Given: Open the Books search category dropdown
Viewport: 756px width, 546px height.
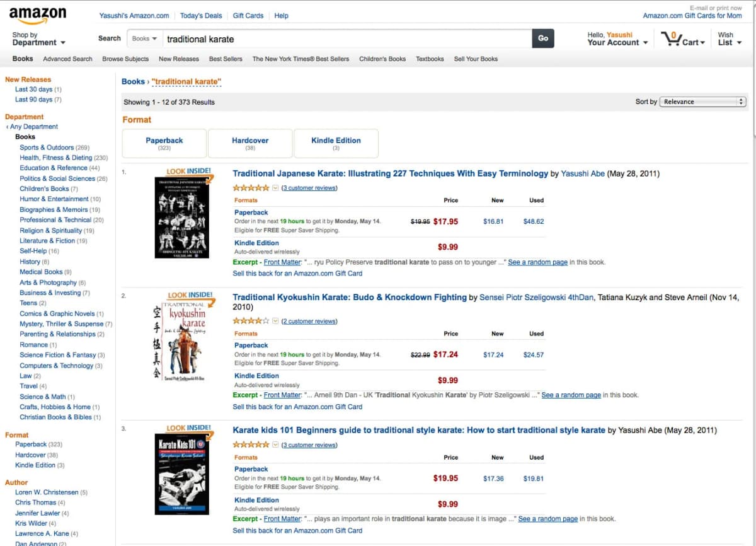Looking at the screenshot, I should [x=144, y=38].
